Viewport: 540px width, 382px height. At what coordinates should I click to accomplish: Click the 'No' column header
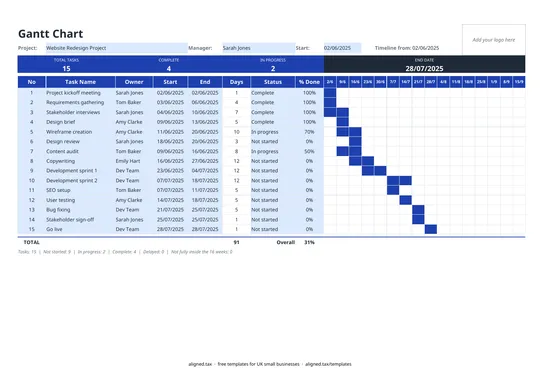coord(32,82)
